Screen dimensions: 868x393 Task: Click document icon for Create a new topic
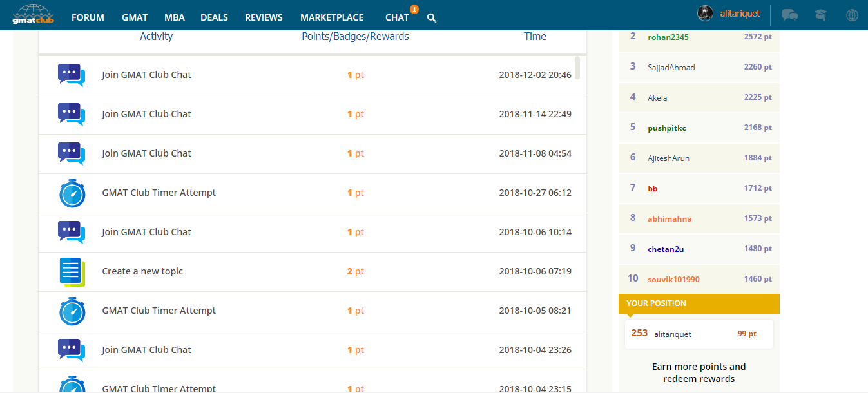72,272
